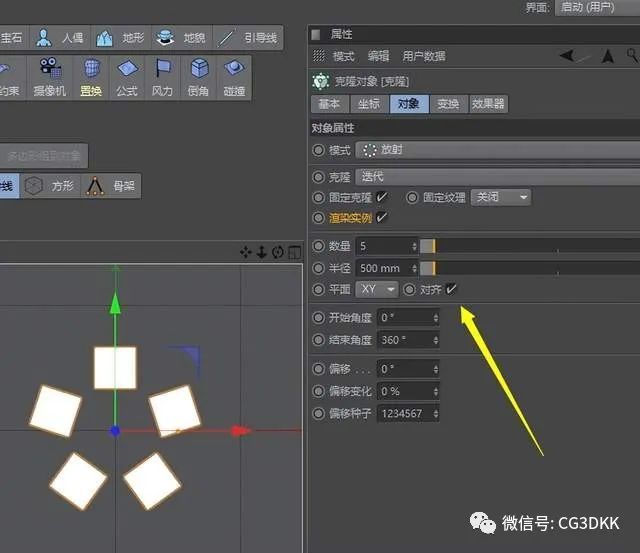Viewport: 640px width, 553px height.
Task: Toggle the 固定克隆 checkbox
Action: tap(382, 198)
